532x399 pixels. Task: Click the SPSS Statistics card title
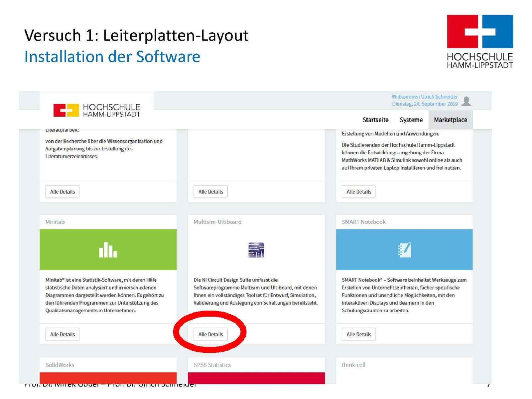[x=212, y=365]
